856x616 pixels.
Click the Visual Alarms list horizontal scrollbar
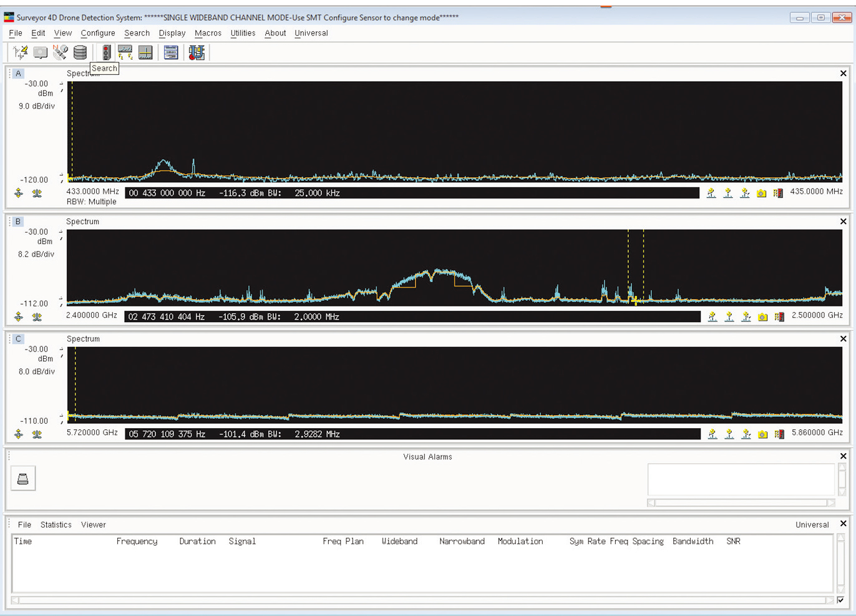[x=741, y=502]
